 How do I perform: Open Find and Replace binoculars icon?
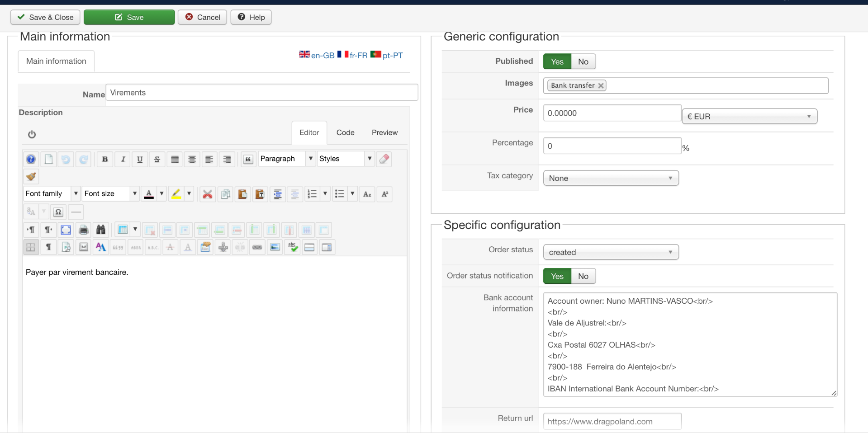[101, 230]
